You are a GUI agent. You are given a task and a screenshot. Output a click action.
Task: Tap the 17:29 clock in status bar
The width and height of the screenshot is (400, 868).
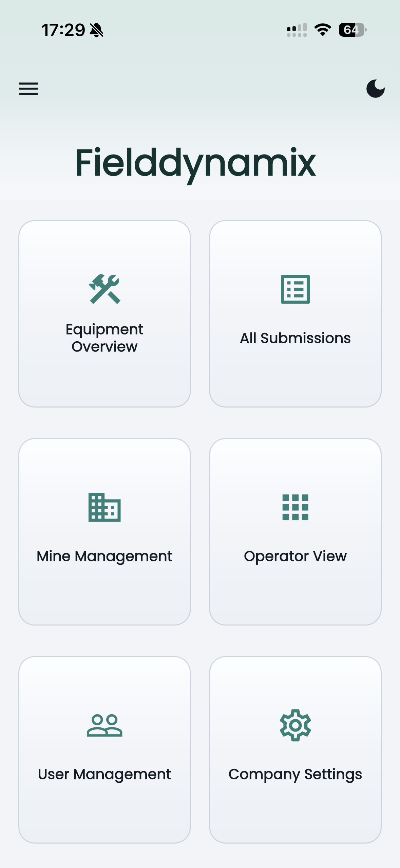tap(63, 30)
